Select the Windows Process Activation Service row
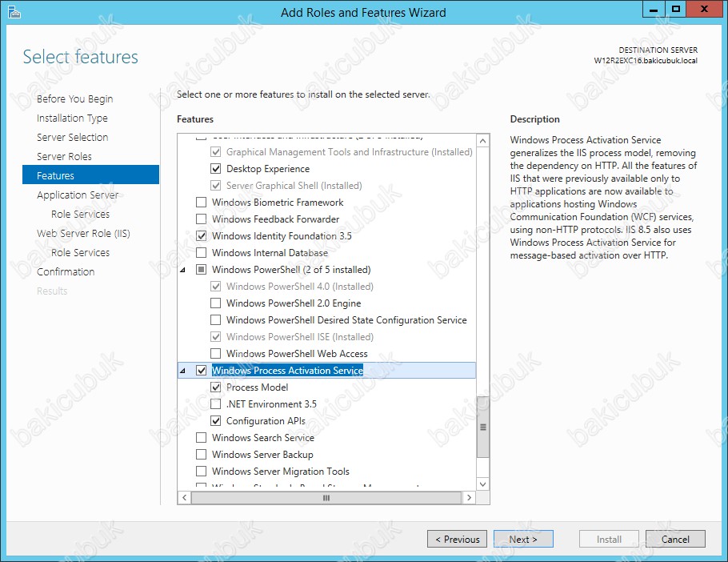 pos(327,370)
